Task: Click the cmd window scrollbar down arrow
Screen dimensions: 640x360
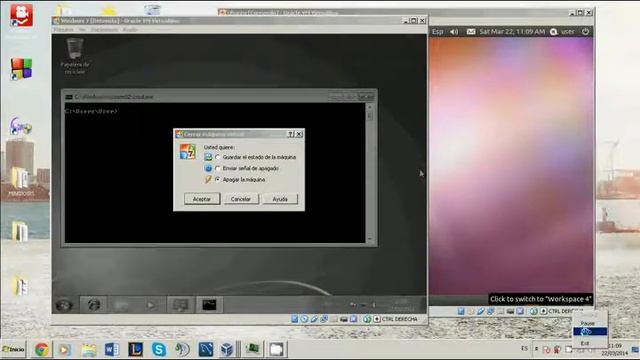Action: [x=370, y=239]
